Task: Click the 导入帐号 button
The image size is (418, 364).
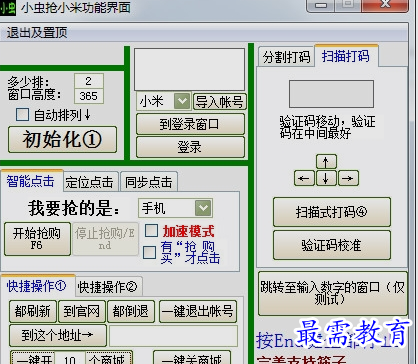Action: tap(220, 102)
